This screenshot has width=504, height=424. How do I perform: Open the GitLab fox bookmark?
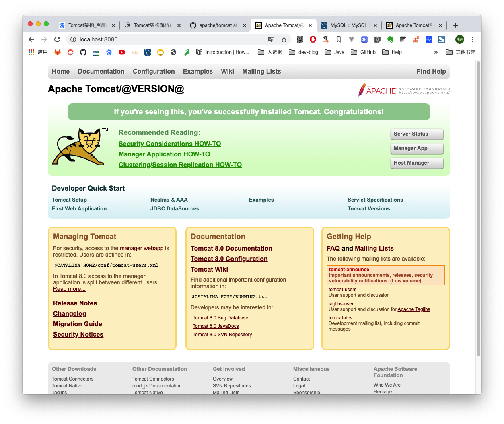58,52
